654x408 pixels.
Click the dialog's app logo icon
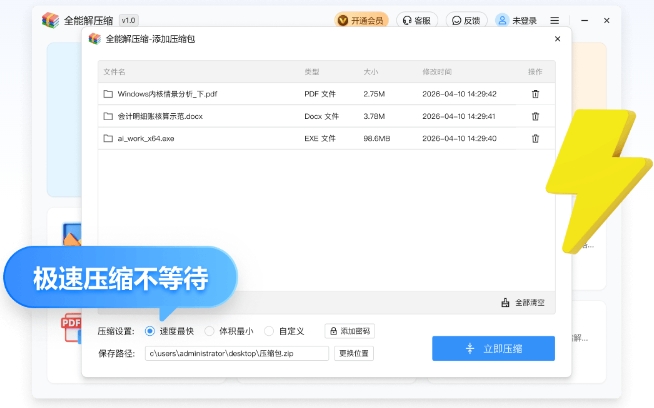point(95,39)
